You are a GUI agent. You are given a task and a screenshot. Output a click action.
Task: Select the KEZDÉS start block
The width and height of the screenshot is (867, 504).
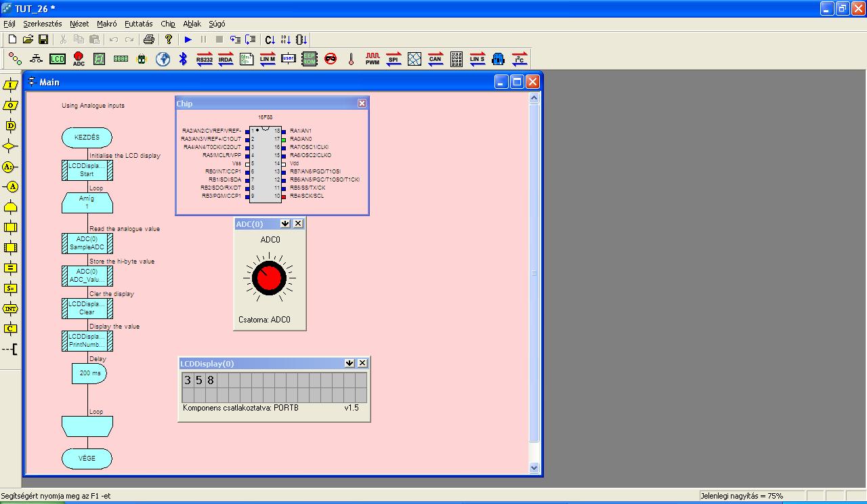[87, 138]
